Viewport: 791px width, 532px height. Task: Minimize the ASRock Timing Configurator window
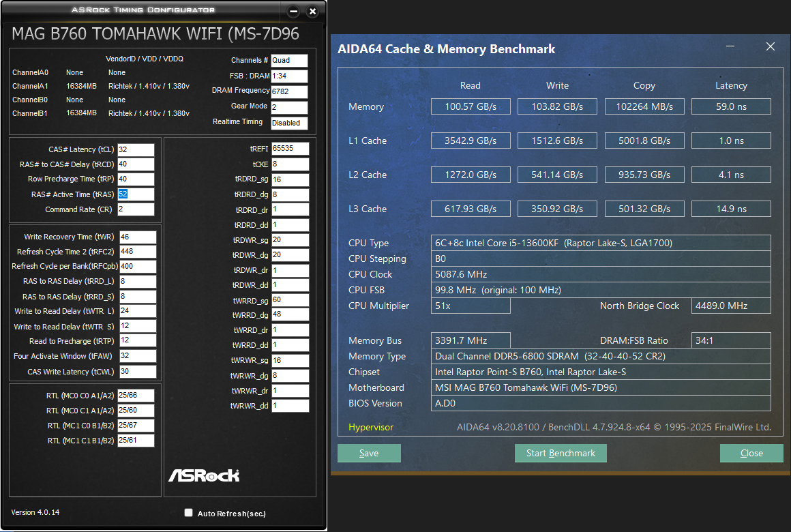point(294,11)
